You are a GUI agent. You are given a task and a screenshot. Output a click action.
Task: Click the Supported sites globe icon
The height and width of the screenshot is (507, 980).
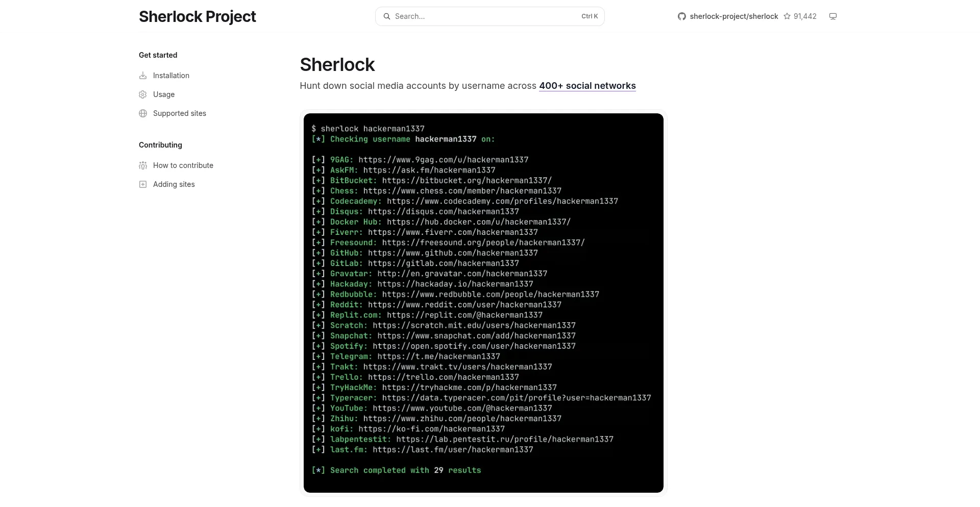[x=143, y=113]
